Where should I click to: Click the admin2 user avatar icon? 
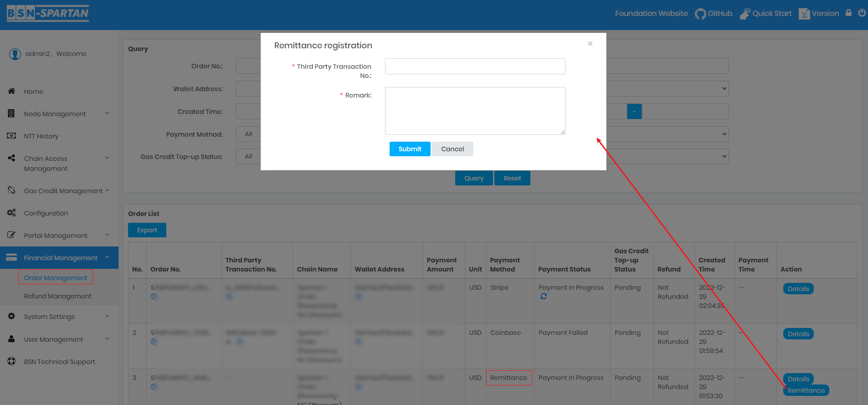point(15,54)
